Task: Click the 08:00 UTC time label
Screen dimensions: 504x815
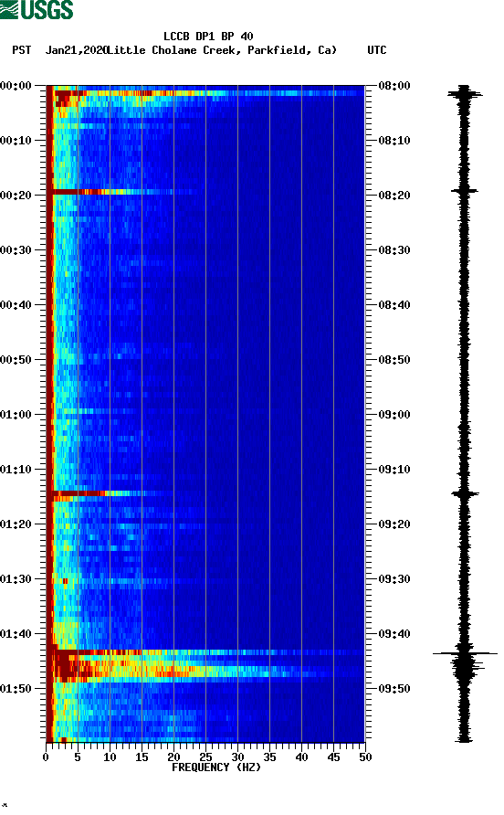Action: point(394,86)
